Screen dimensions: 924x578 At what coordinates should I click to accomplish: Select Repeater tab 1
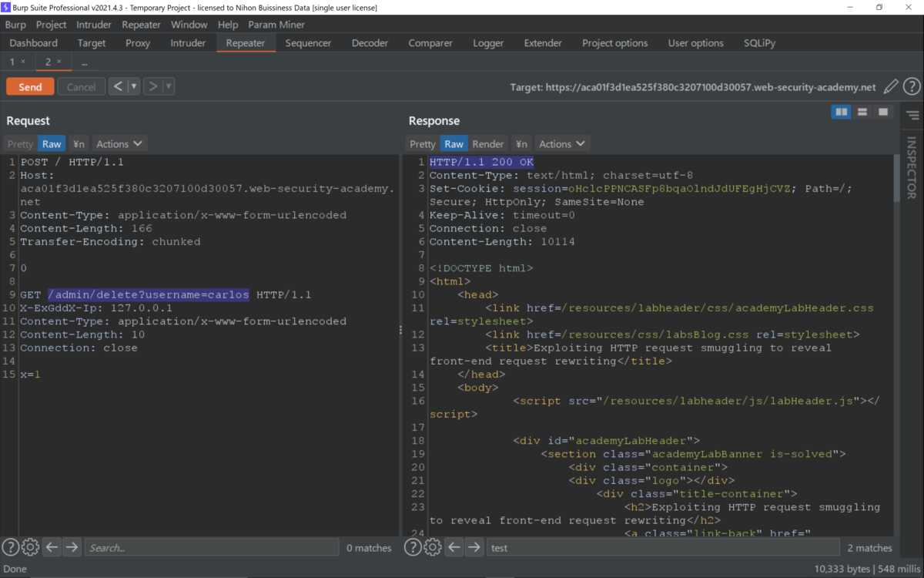coord(12,62)
